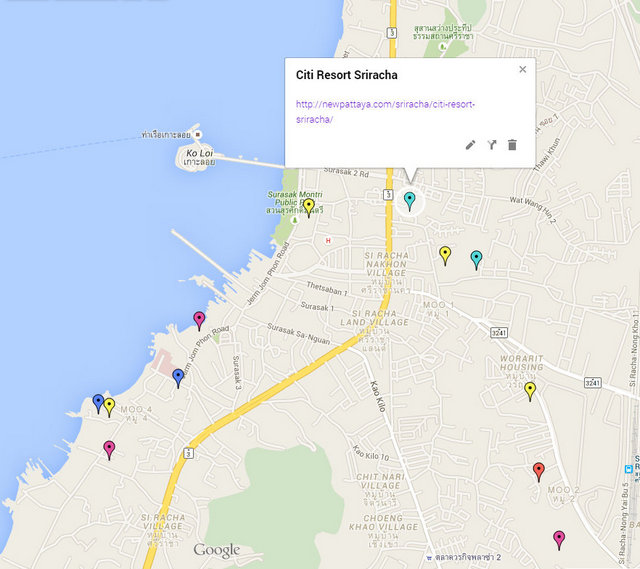Click the Google logo on map
This screenshot has width=640, height=569.
click(x=217, y=551)
